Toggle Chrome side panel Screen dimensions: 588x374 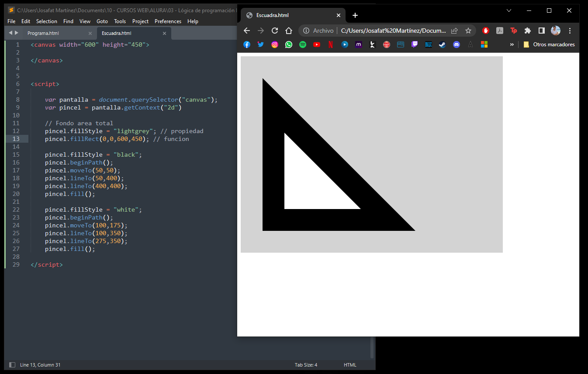click(x=542, y=31)
